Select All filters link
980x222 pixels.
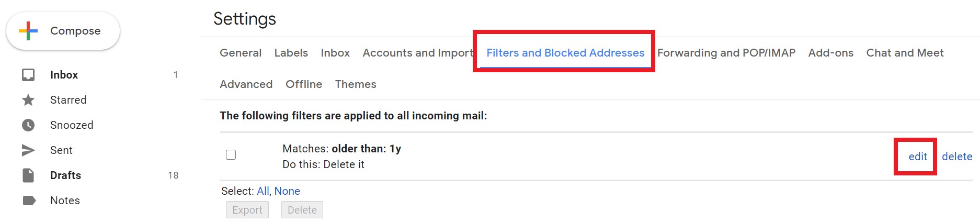click(263, 191)
